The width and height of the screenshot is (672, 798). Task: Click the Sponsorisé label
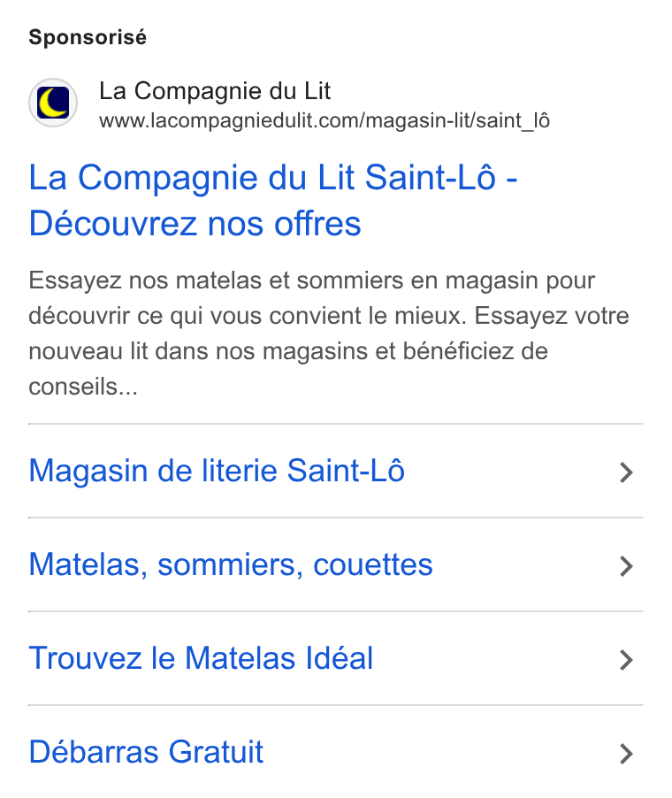pos(88,37)
